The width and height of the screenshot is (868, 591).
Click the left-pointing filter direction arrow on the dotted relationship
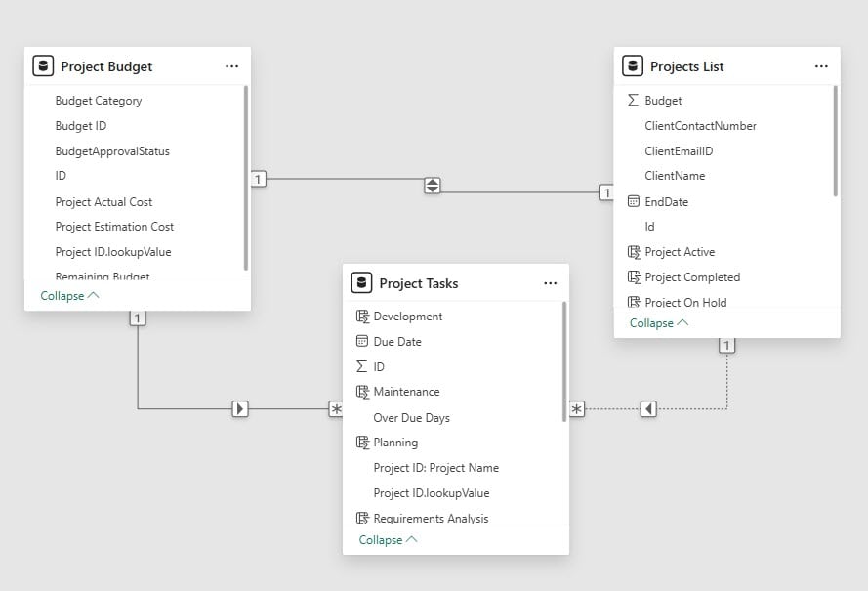pos(648,408)
